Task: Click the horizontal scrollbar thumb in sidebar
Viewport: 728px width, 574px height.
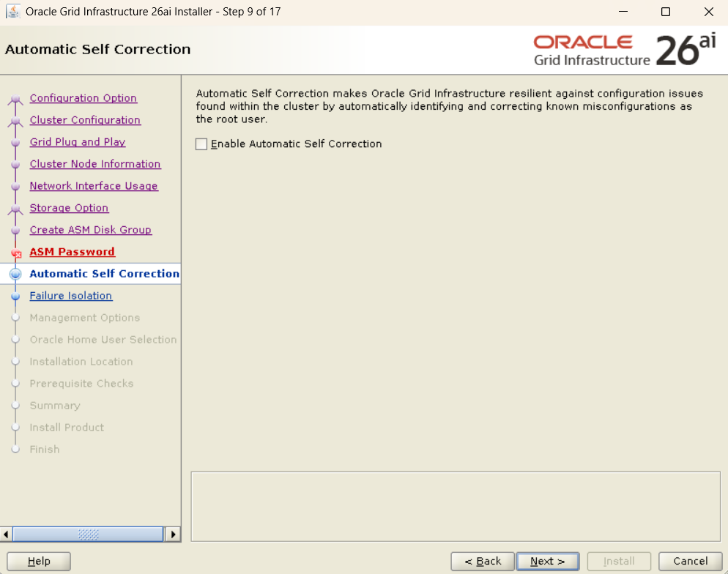Action: [88, 534]
